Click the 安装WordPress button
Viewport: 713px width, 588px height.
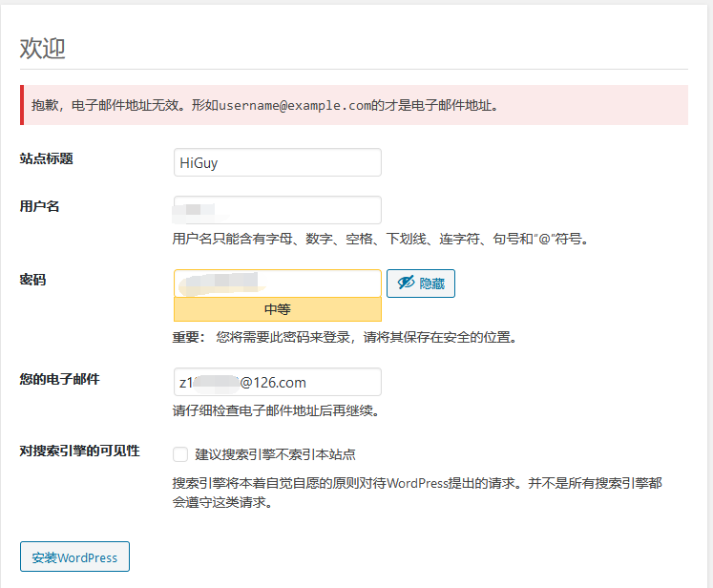74,556
